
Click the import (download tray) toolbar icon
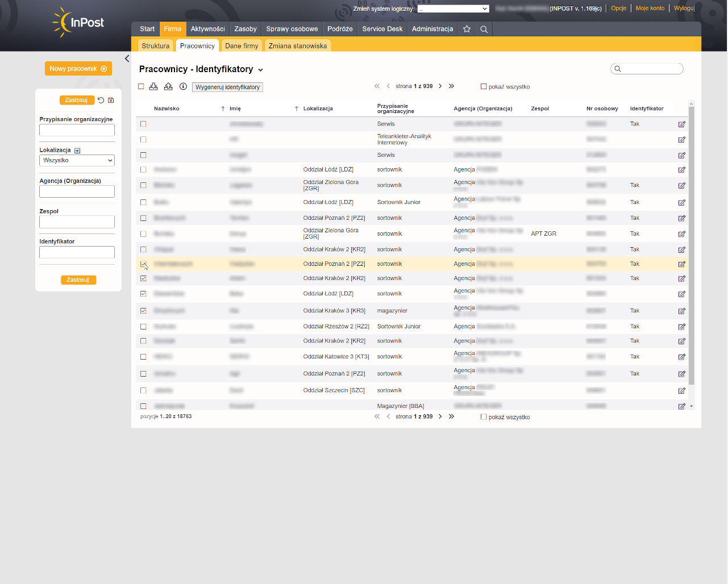153,86
